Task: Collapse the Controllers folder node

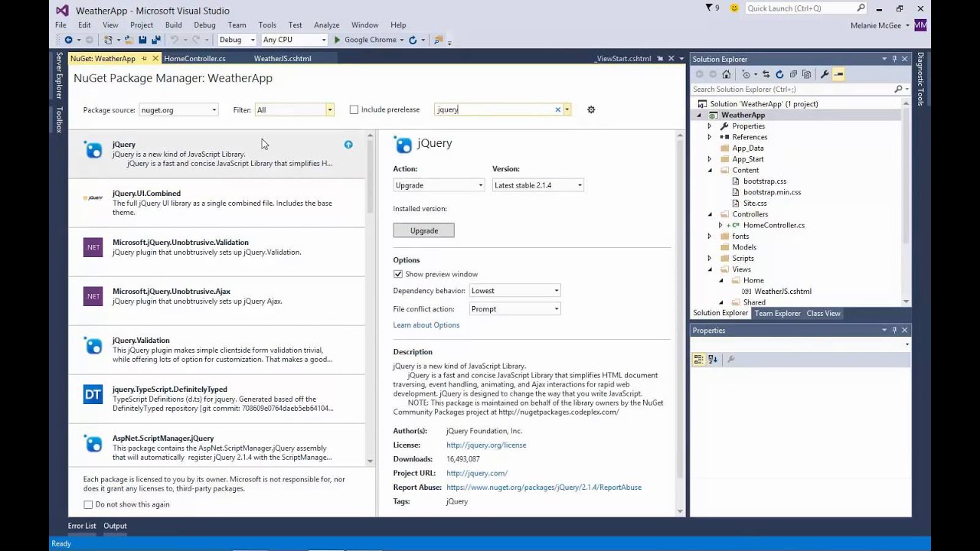Action: [710, 214]
